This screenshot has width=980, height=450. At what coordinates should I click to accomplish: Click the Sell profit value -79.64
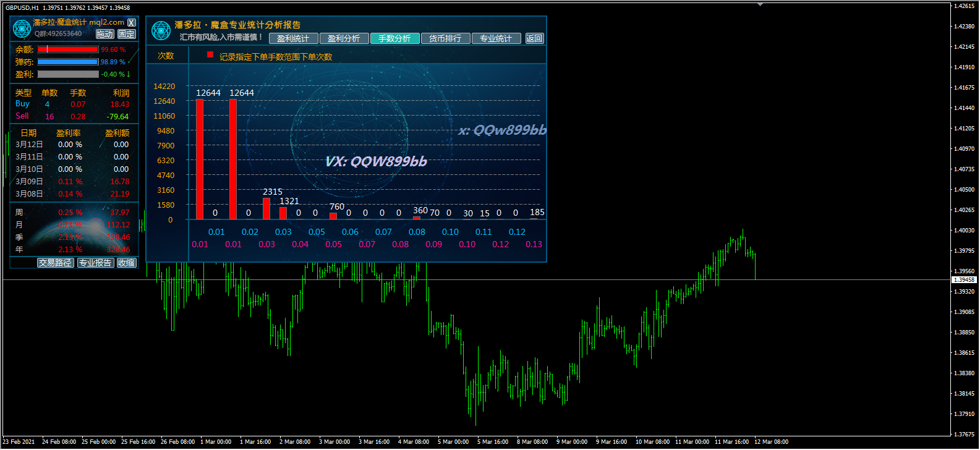[118, 117]
